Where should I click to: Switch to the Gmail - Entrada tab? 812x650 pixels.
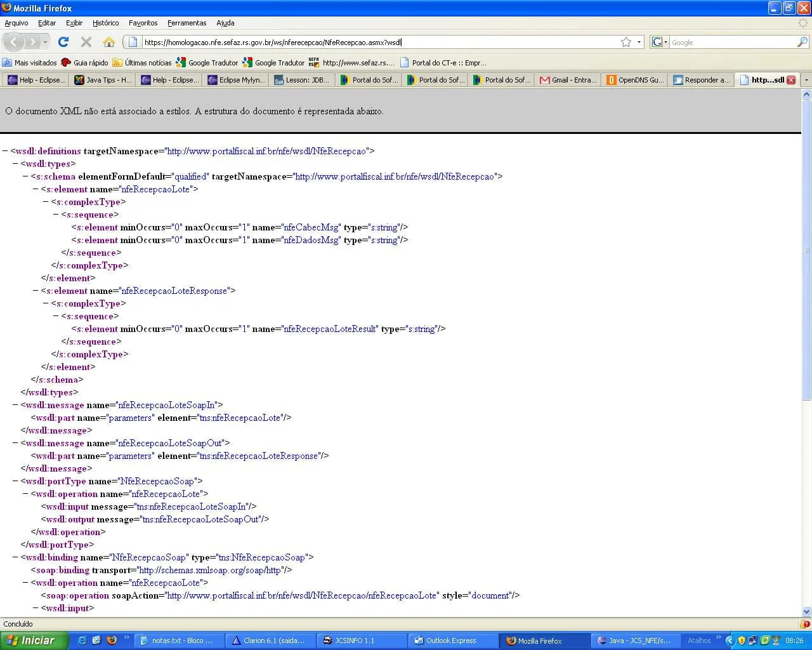568,80
